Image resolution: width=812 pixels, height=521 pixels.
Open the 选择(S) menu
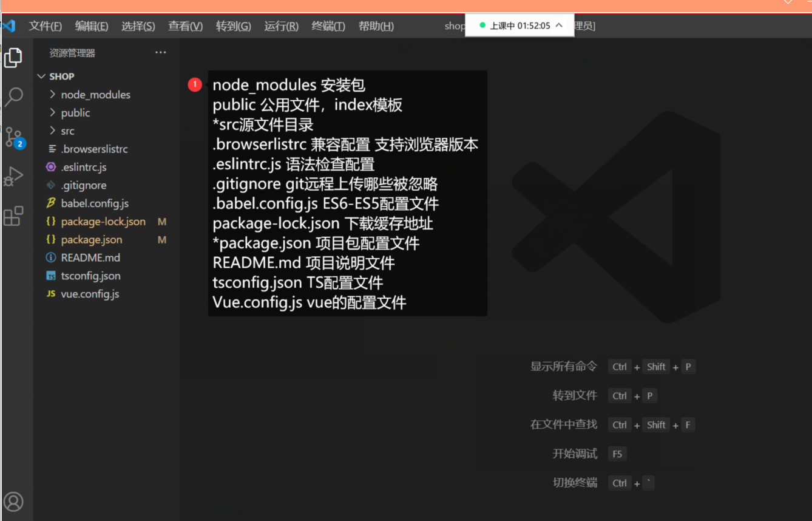click(138, 26)
